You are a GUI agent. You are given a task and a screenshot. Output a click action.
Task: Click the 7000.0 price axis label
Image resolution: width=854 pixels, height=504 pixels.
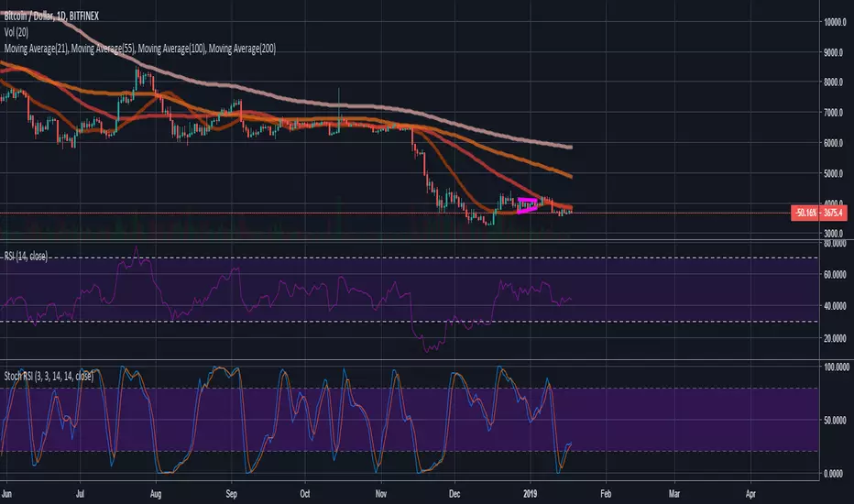point(833,113)
